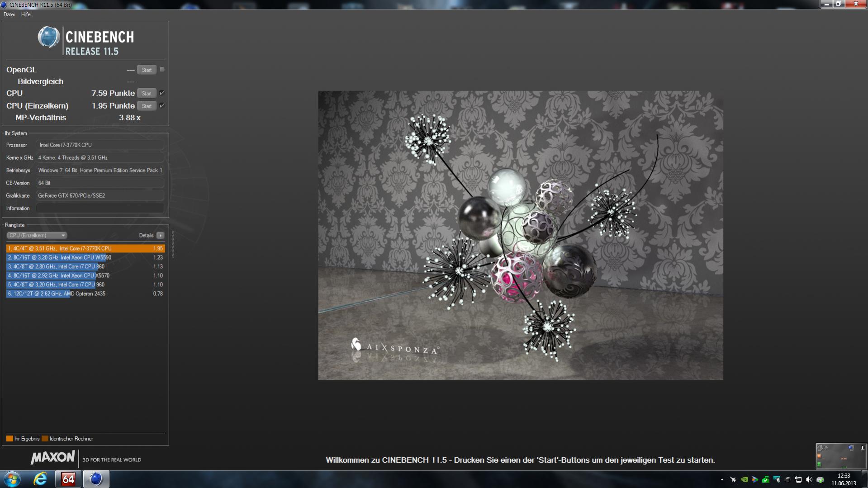Click the blue squares icon in gadget
The height and width of the screenshot is (488, 868).
[851, 448]
